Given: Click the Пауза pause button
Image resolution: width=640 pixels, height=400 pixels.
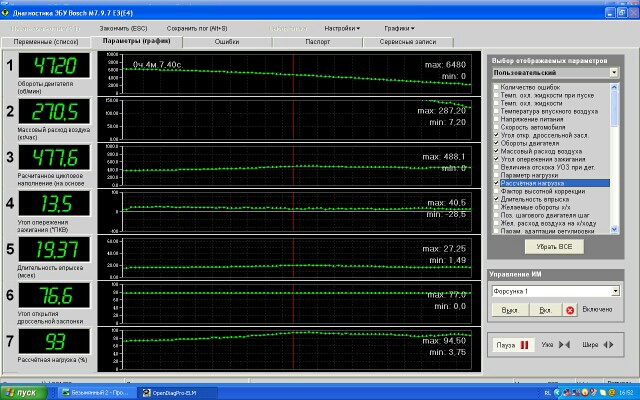Looking at the screenshot, I should 513,345.
